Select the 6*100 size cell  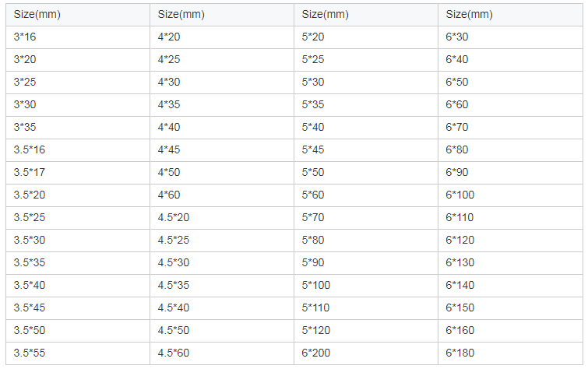(x=510, y=195)
